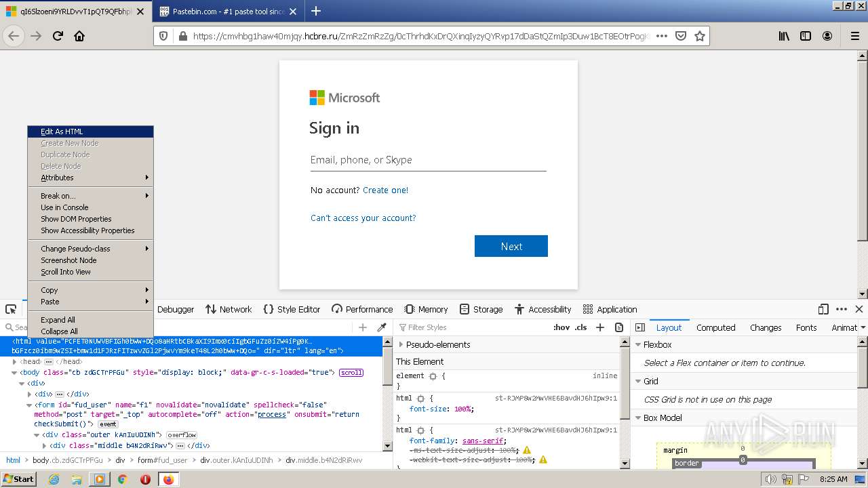Close the developer tools panel
868x488 pixels.
pyautogui.click(x=859, y=309)
